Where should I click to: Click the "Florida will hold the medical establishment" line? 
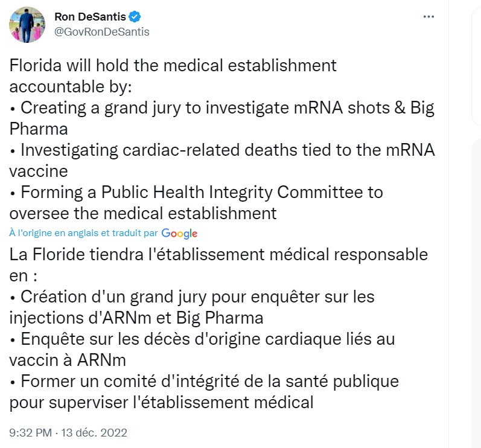coord(173,65)
